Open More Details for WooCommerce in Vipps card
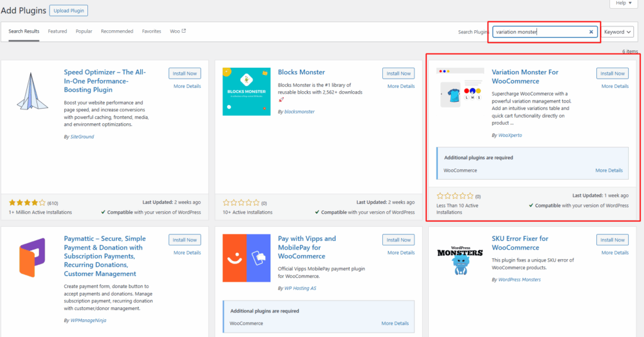644x337 pixels. point(395,323)
